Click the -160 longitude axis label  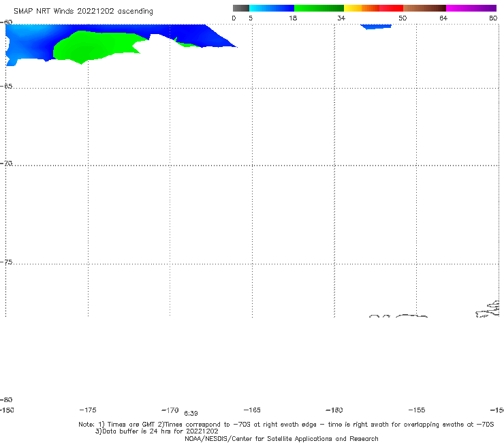coord(334,410)
